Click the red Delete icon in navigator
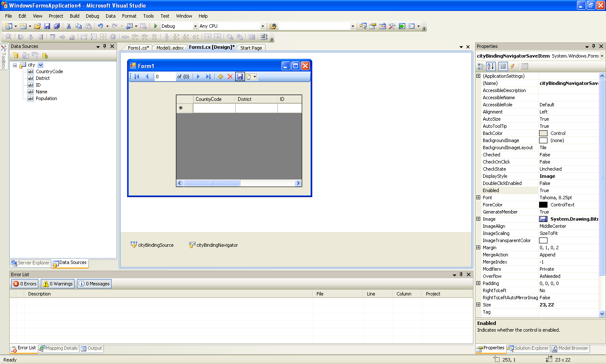The width and height of the screenshot is (606, 364). click(x=230, y=76)
